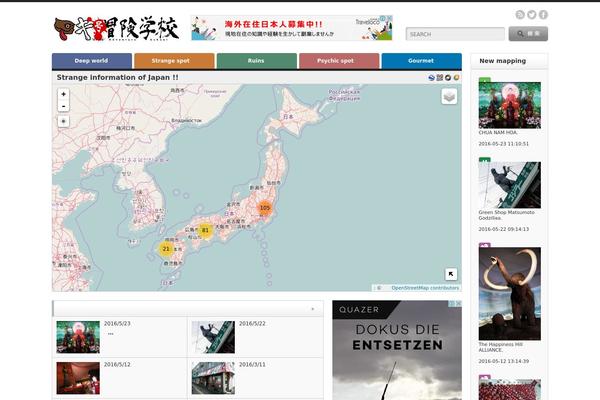Click the QR code icon above map

coord(440,78)
